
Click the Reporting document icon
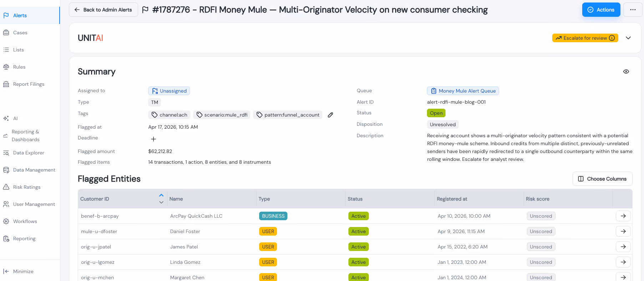pyautogui.click(x=6, y=238)
